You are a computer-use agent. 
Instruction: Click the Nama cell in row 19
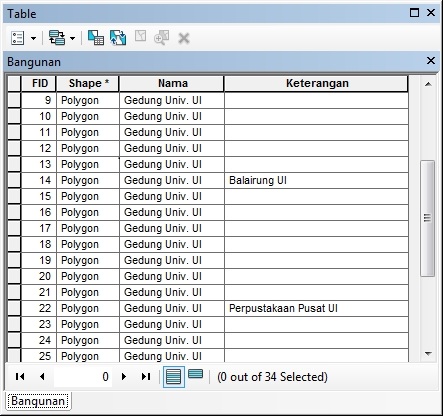(172, 260)
